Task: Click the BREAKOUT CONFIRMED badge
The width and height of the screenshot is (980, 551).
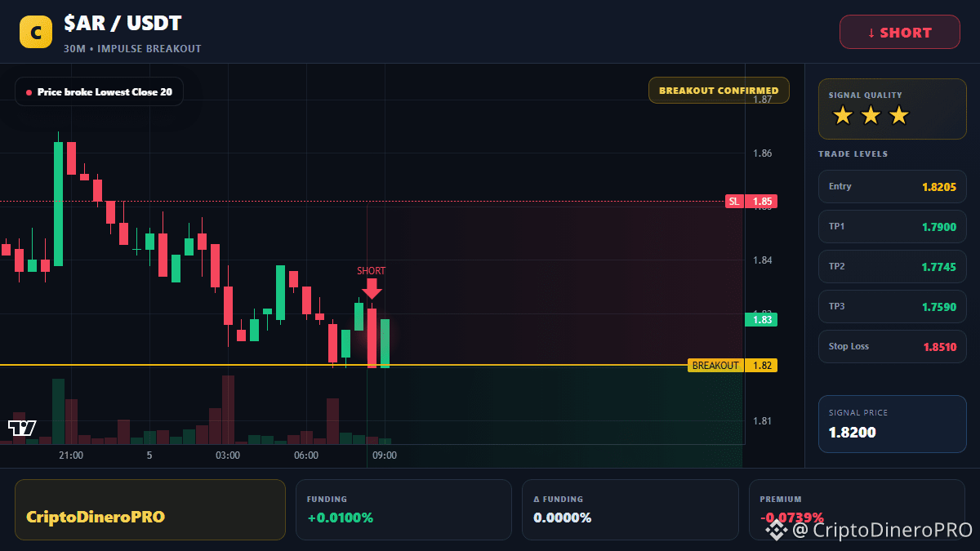Action: [719, 91]
